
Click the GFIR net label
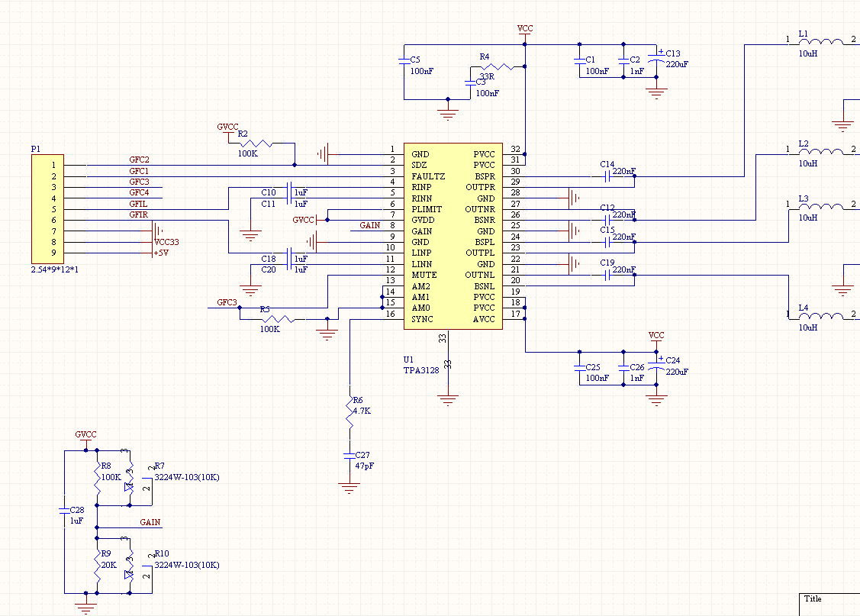tap(139, 214)
